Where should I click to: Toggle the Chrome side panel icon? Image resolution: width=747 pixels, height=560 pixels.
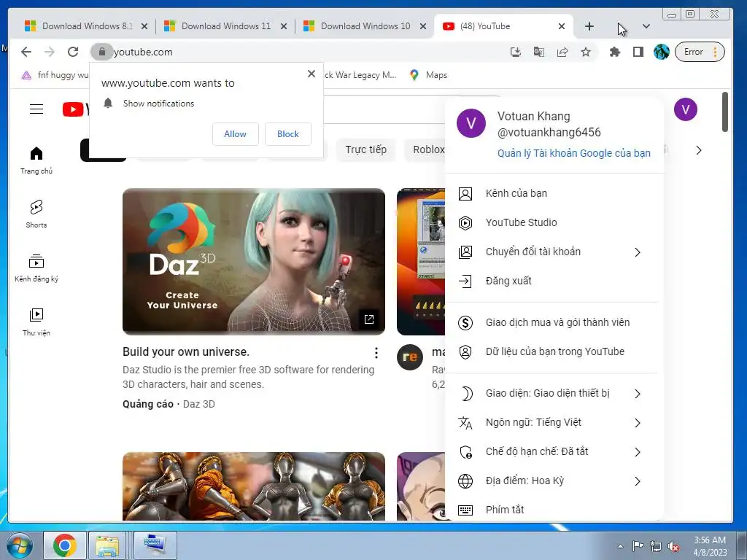(x=638, y=52)
